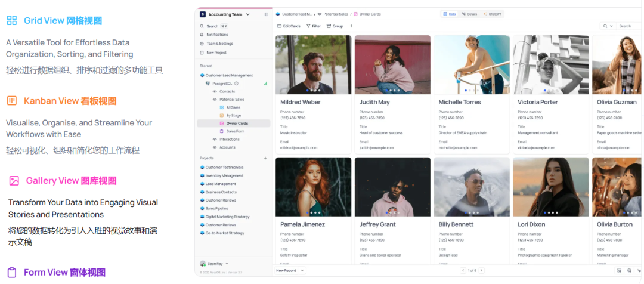Viewport: 644px width, 284px height.
Task: Toggle Interactions eye icon in sidebar
Action: 215,140
